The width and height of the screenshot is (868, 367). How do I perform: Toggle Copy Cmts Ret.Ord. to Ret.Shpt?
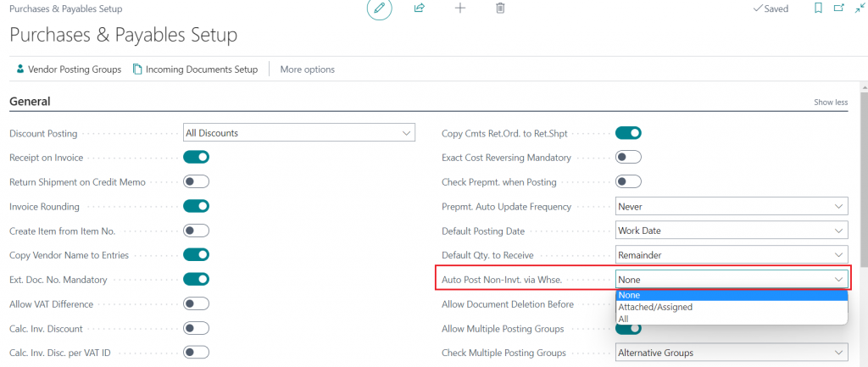click(x=628, y=133)
